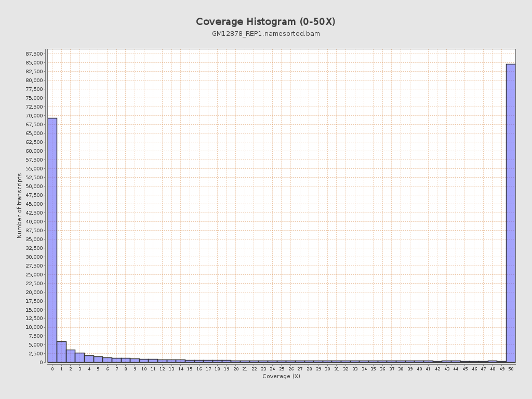Click the x-axis tick label 50
Image resolution: width=532 pixels, height=399 pixels.
tap(511, 369)
